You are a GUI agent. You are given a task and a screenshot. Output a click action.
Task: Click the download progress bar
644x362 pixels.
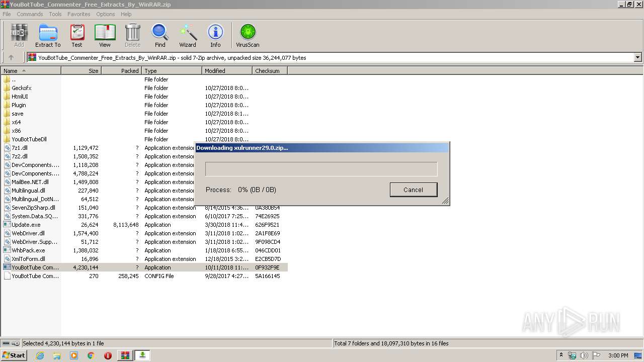coord(321,169)
